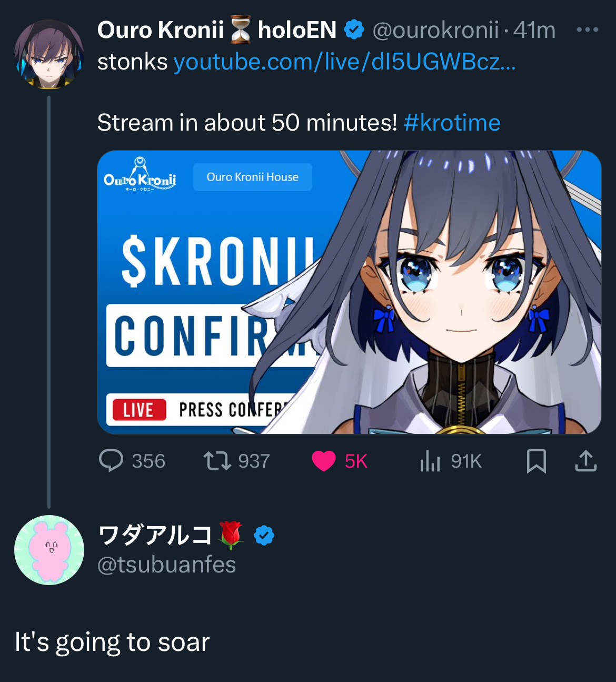Open the @ourokronii handle

tap(435, 30)
